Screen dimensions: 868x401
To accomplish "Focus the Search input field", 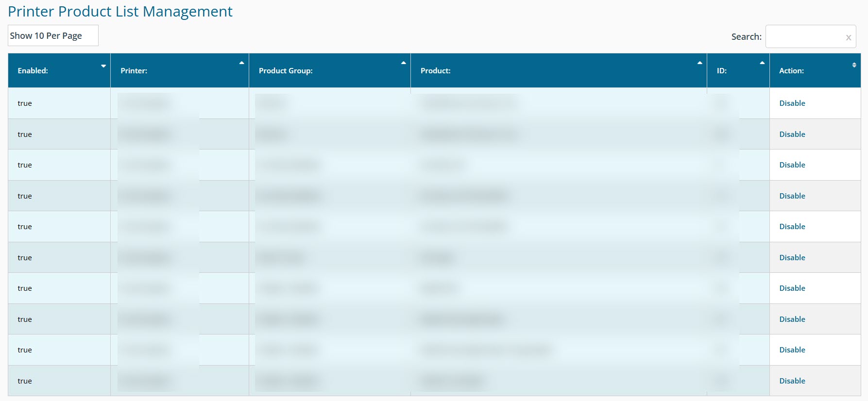I will pyautogui.click(x=804, y=37).
